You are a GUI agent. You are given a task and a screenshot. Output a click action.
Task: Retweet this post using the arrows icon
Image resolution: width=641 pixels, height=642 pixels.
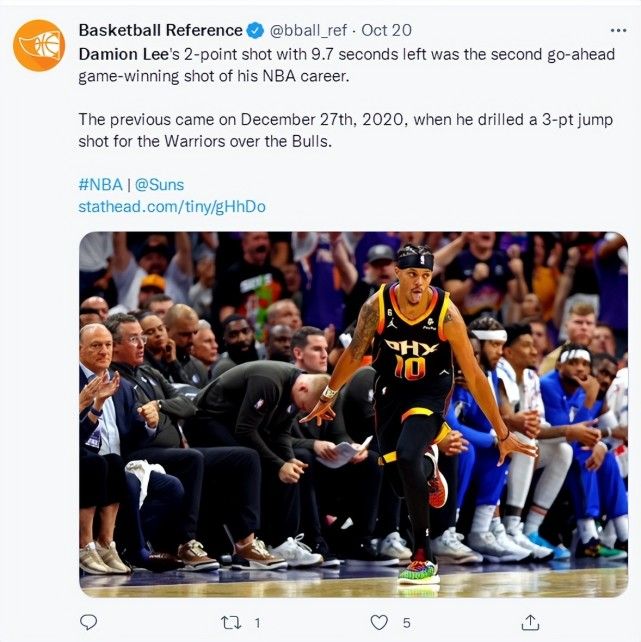coord(231,623)
